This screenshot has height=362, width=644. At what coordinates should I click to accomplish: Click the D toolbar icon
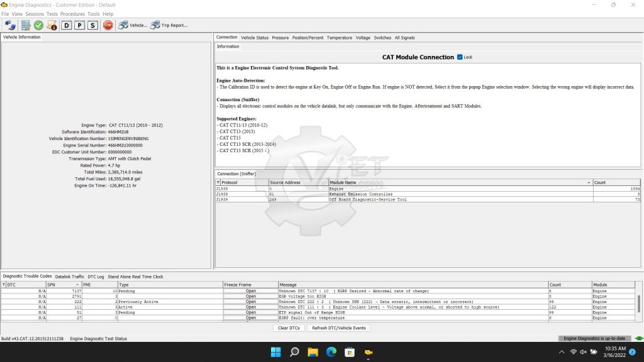[x=66, y=25]
